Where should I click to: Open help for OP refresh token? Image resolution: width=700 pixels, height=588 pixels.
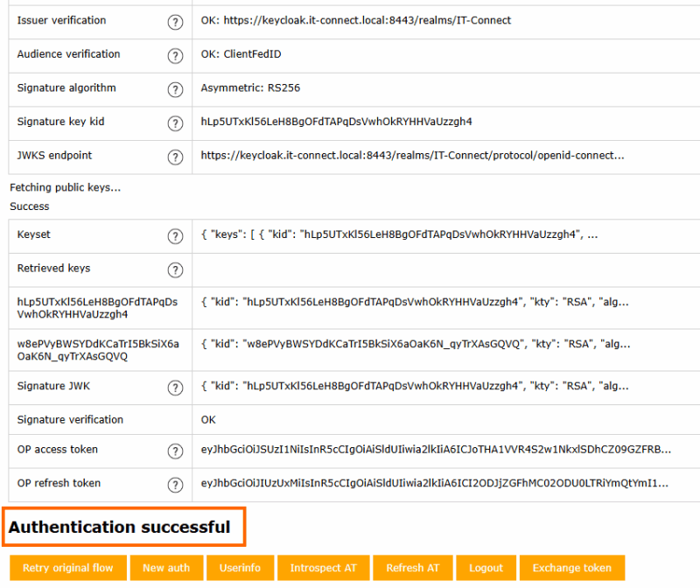coord(175,484)
